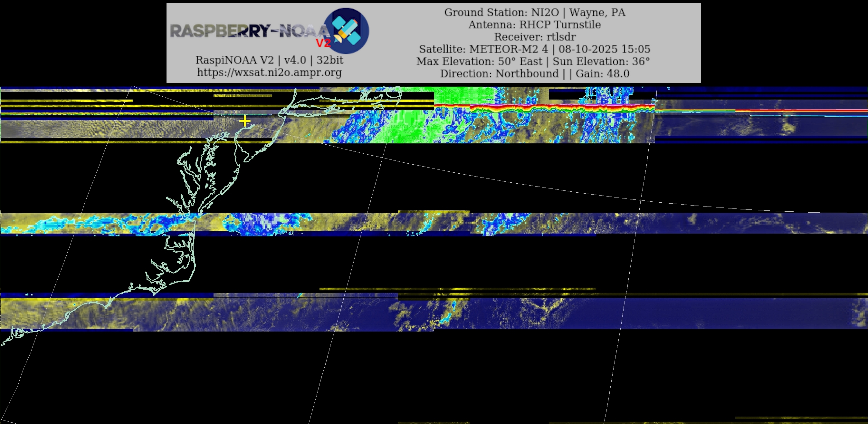Open the wxsat.ni2o.ampr.org URL
Image resolution: width=868 pixels, height=424 pixels.
269,72
